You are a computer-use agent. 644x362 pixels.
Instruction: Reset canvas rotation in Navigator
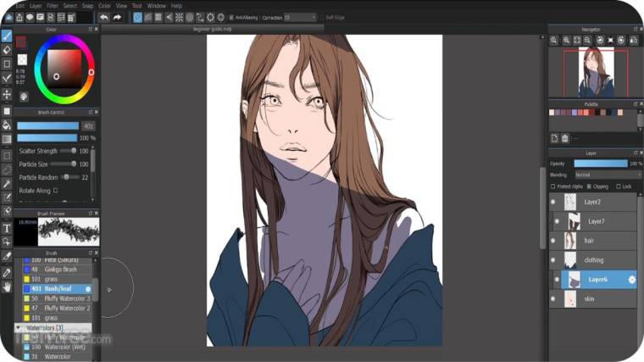pos(611,40)
